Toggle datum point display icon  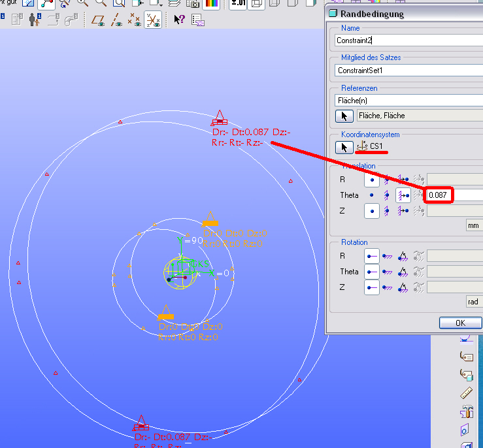(x=135, y=20)
